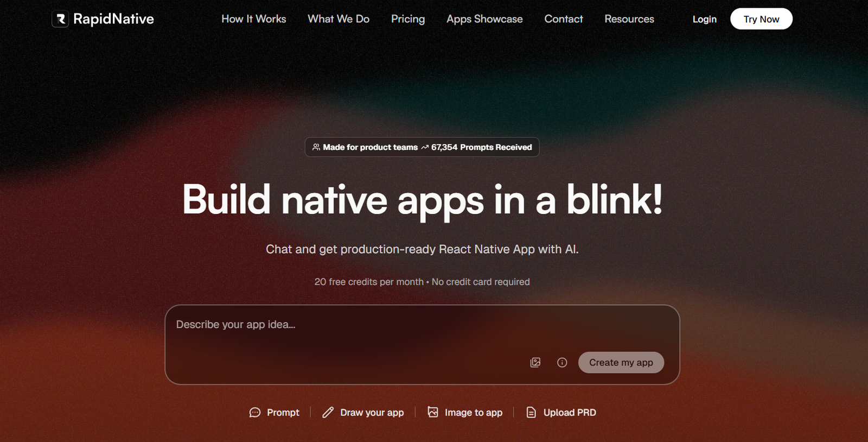Click the Login link

point(704,19)
